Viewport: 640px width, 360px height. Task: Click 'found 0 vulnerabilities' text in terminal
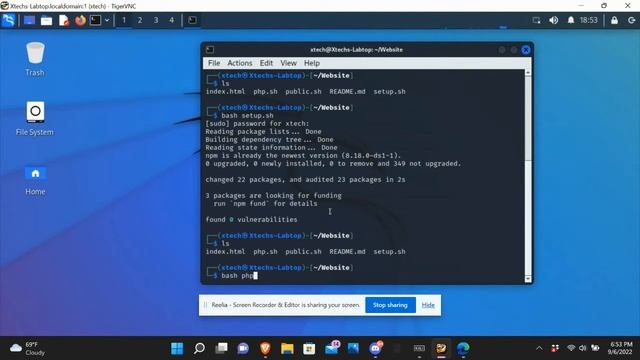tap(251, 220)
